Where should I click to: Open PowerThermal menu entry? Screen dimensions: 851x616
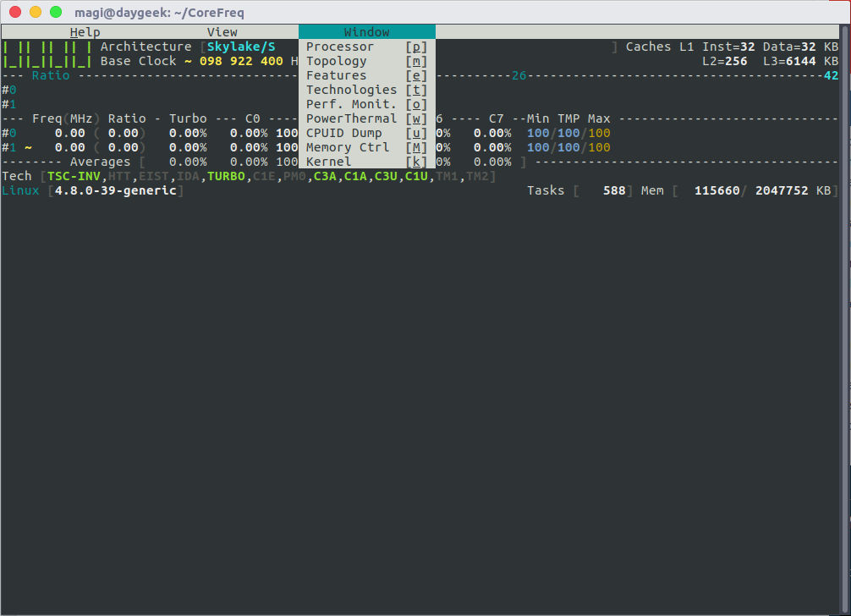click(x=367, y=118)
